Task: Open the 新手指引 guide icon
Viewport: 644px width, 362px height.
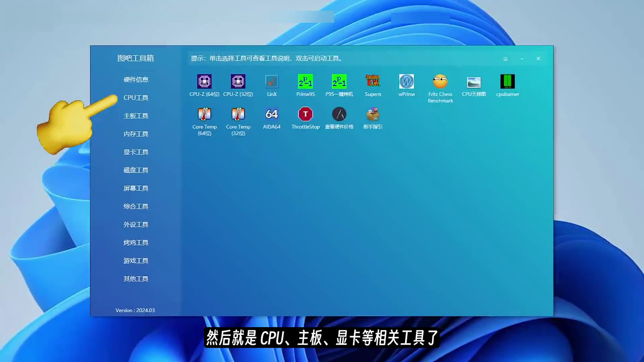Action: click(x=373, y=114)
